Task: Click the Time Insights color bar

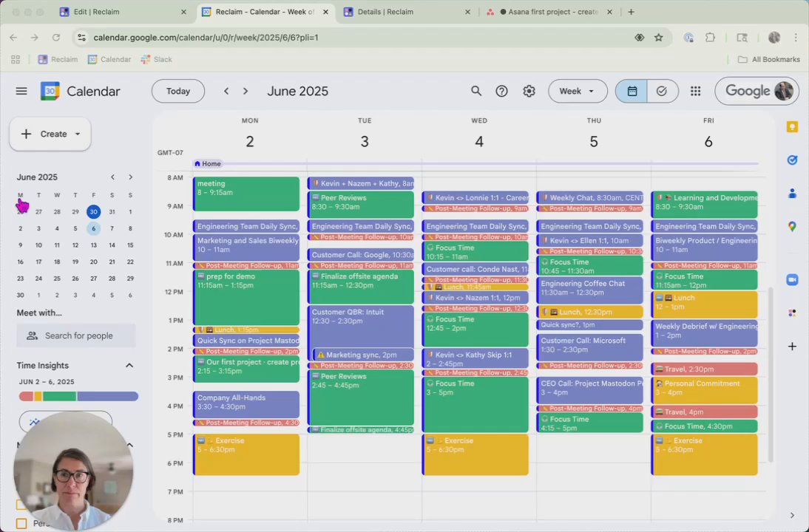Action: coord(78,397)
